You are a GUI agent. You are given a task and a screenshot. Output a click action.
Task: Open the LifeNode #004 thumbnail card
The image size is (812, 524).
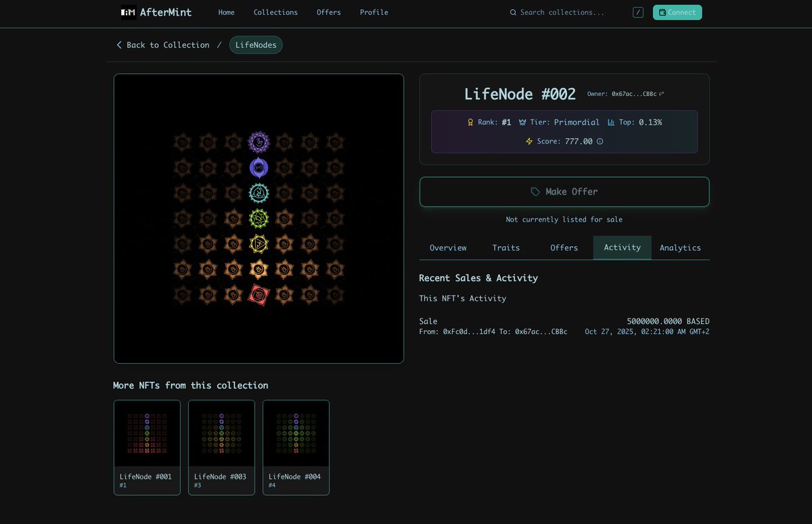[x=296, y=448]
